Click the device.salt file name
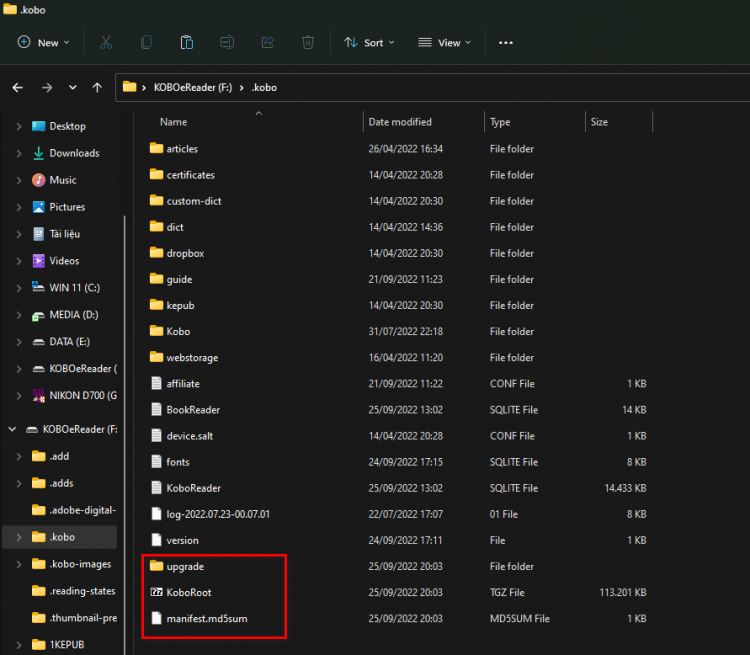Screen dimensions: 750x655 (189, 436)
